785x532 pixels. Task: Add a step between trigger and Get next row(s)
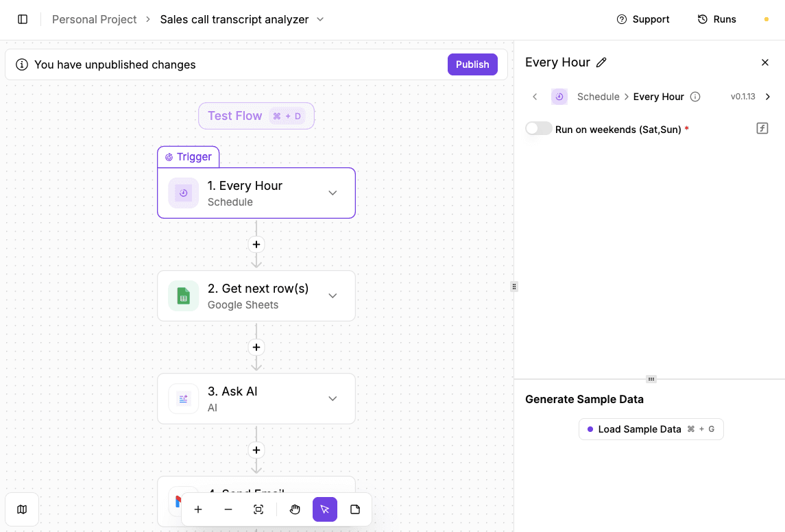(x=256, y=244)
